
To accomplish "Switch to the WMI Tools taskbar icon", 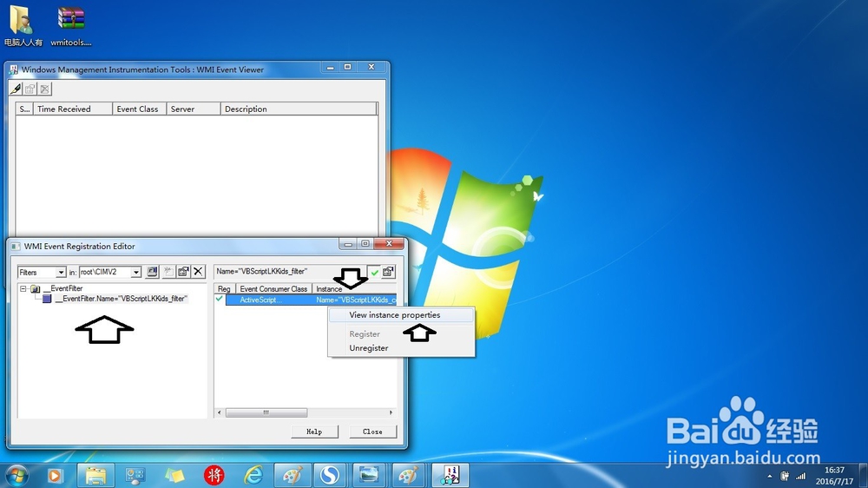I will 450,475.
